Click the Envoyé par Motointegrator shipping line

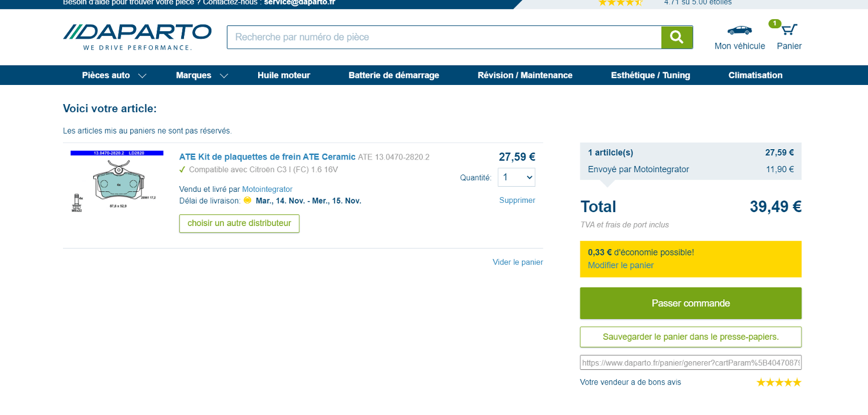[x=691, y=169]
